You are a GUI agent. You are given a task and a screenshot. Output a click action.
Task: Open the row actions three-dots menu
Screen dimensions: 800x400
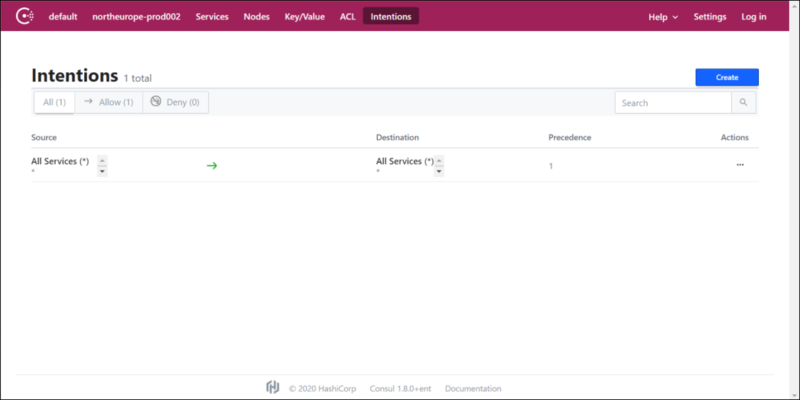tap(740, 165)
